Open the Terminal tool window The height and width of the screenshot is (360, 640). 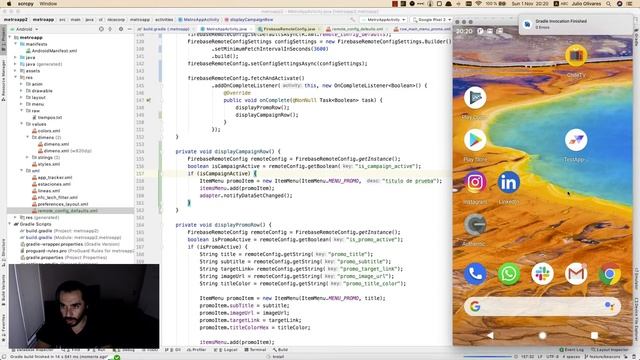click(x=255, y=350)
